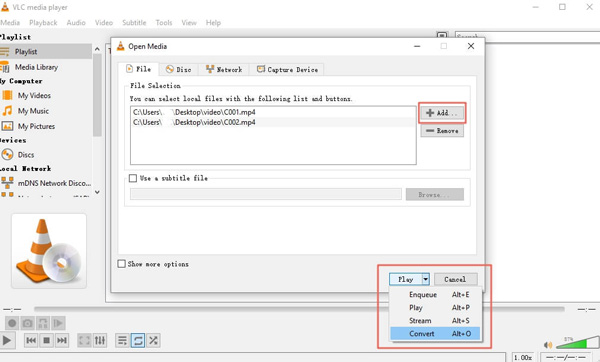The image size is (600, 362).
Task: Minimize the Open Media dialog
Action: [x=417, y=46]
